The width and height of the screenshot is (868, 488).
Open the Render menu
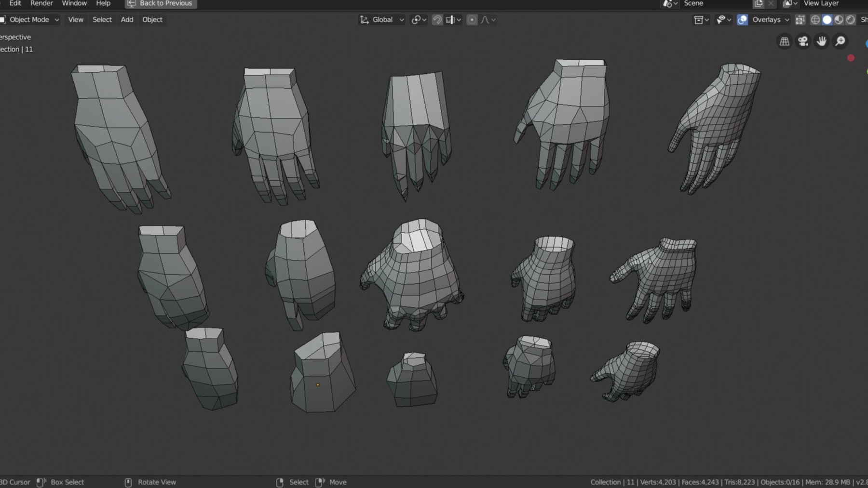(41, 3)
